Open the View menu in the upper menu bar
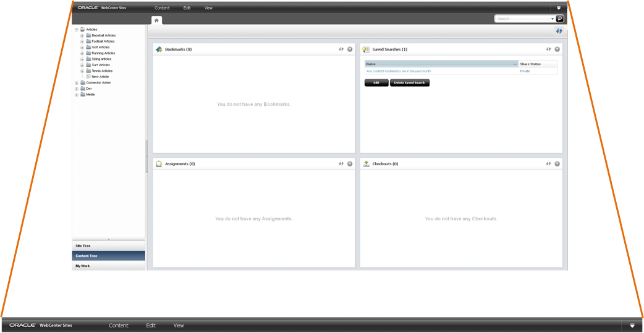This screenshot has height=333, width=644. pyautogui.click(x=208, y=8)
